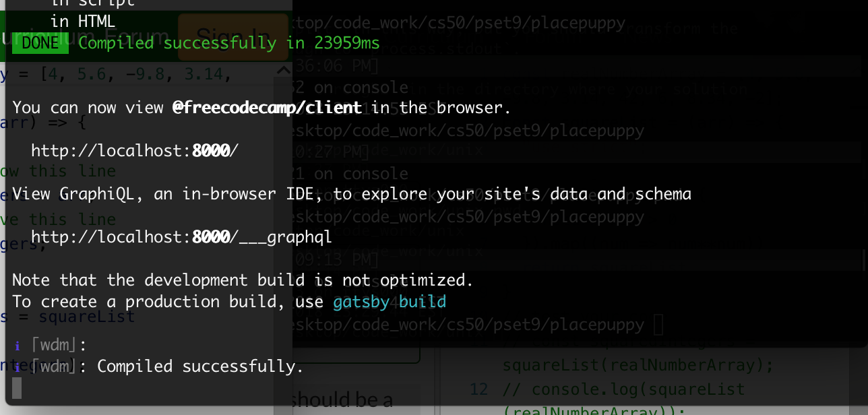This screenshot has height=415, width=868.
Task: Click the info icon beside '[wdm]: Compiled successfully.'
Action: point(17,366)
